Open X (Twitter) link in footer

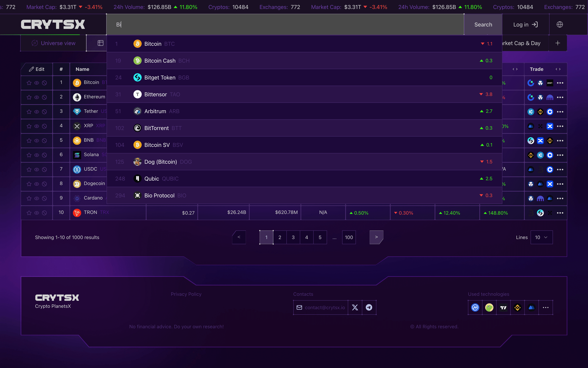click(x=355, y=307)
